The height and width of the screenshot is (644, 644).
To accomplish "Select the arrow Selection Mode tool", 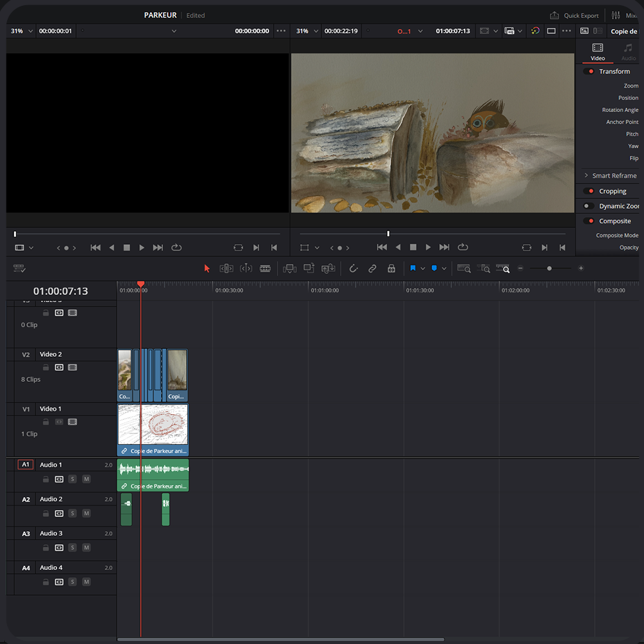I will point(207,269).
